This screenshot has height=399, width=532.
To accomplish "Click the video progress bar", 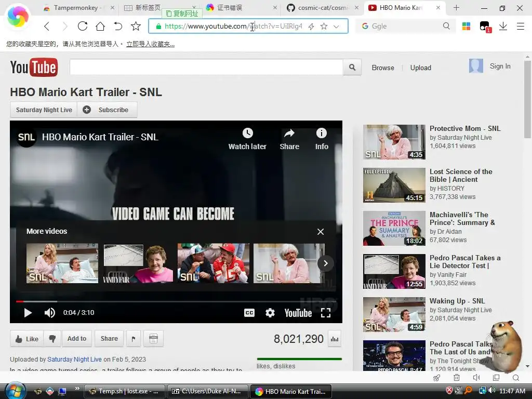I will click(x=176, y=301).
